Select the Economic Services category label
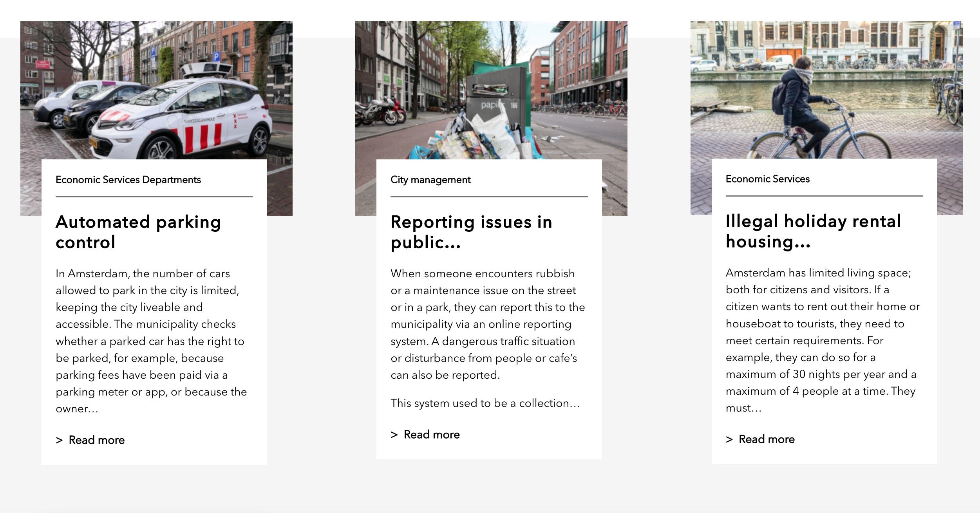980x513 pixels. (x=767, y=179)
